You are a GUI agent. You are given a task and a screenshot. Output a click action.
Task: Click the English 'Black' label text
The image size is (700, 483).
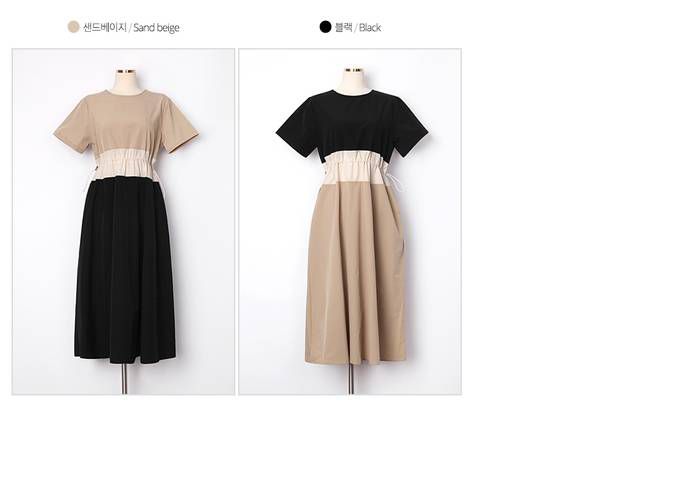point(370,28)
